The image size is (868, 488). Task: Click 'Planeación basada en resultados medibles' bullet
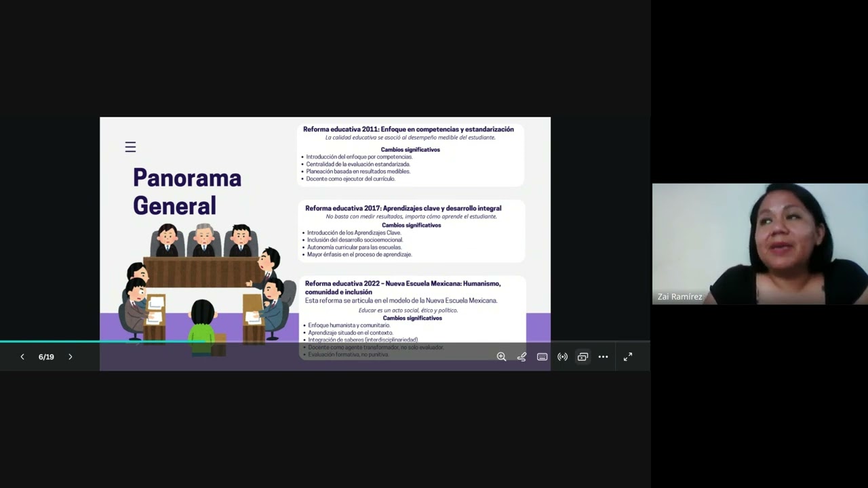[357, 171]
